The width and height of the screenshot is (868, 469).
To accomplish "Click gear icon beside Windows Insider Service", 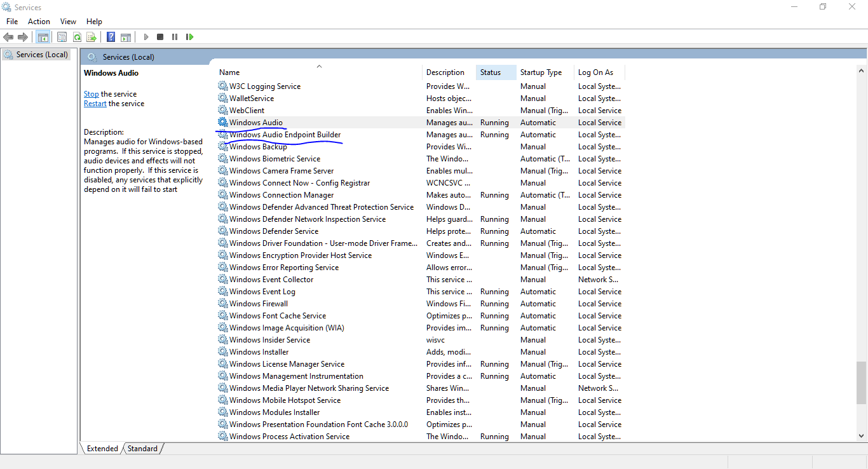I will [222, 340].
